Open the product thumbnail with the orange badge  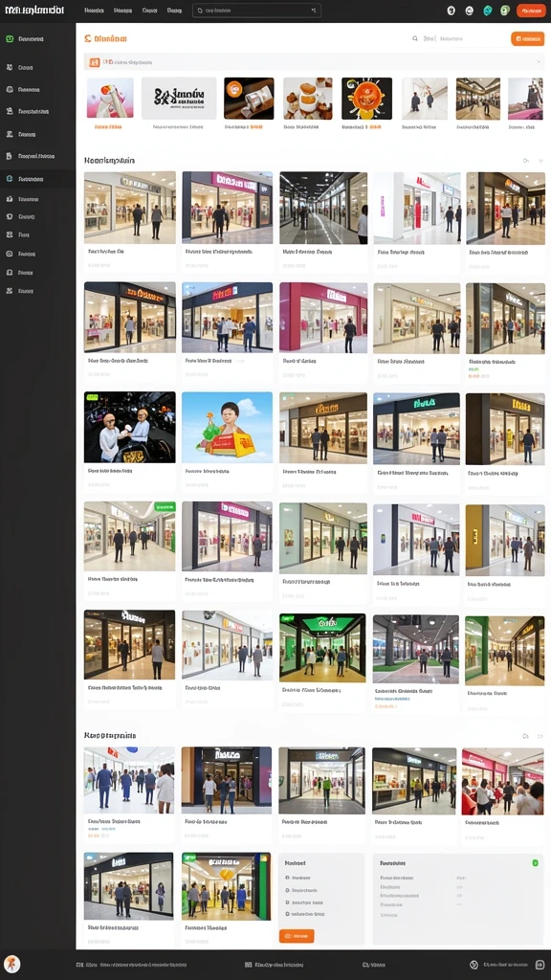[249, 99]
